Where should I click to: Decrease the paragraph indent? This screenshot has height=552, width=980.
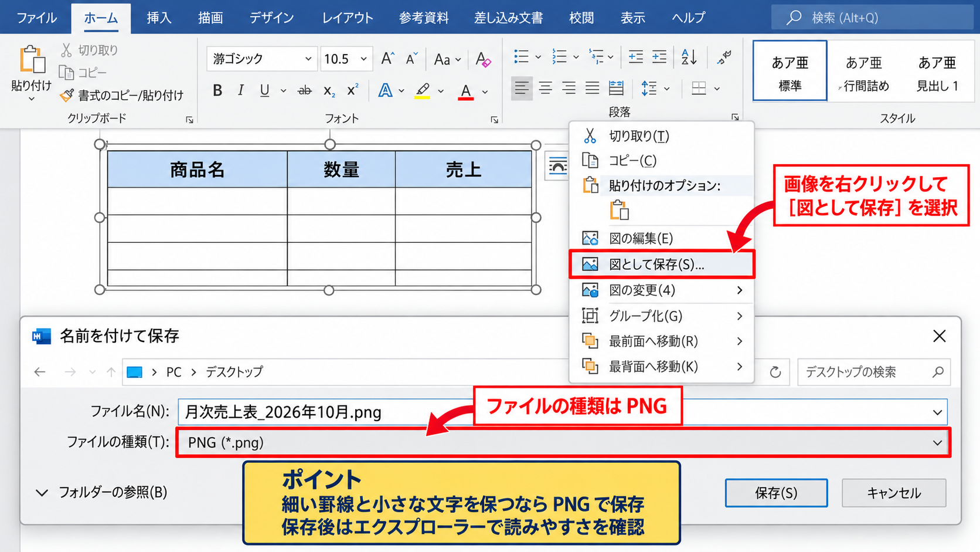(636, 57)
